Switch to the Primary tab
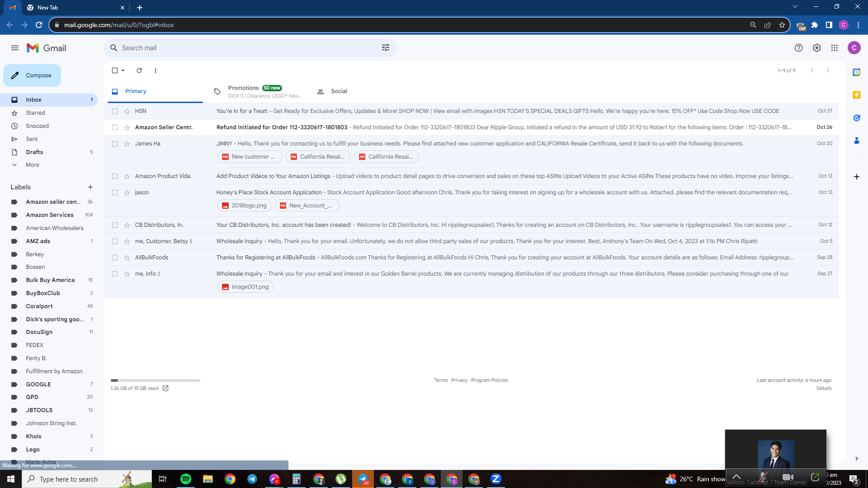This screenshot has width=868, height=488. pyautogui.click(x=155, y=91)
